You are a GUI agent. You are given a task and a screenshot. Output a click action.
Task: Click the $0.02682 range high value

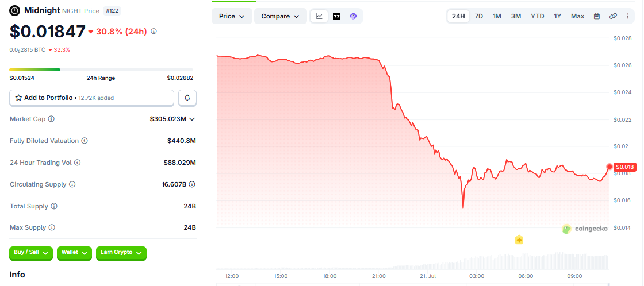click(x=180, y=78)
